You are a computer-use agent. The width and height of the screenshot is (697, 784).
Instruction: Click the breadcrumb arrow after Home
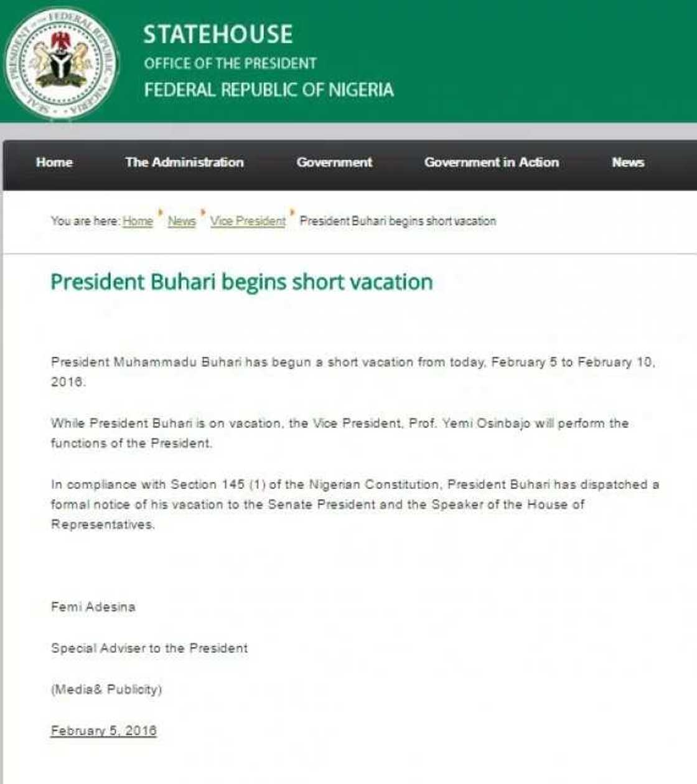pyautogui.click(x=160, y=217)
